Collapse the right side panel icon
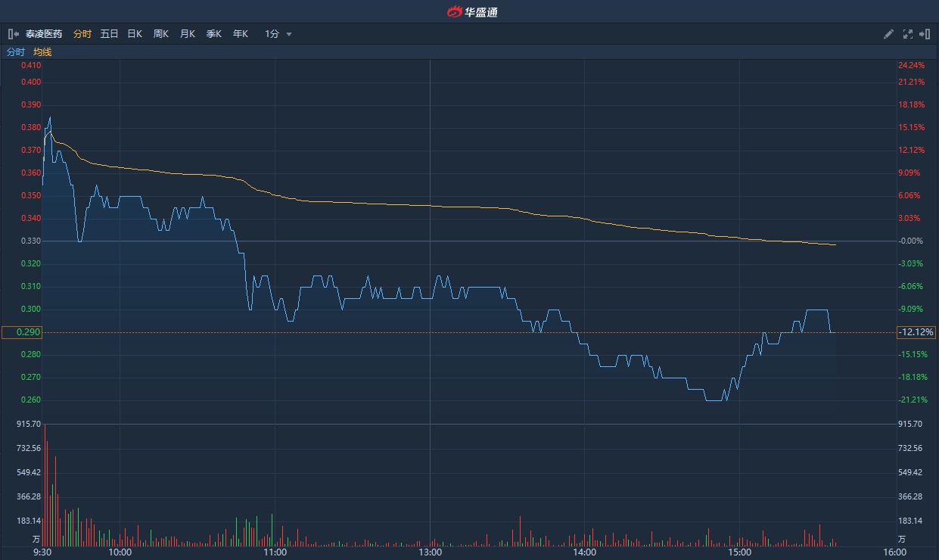This screenshot has height=560, width=939. coord(924,34)
